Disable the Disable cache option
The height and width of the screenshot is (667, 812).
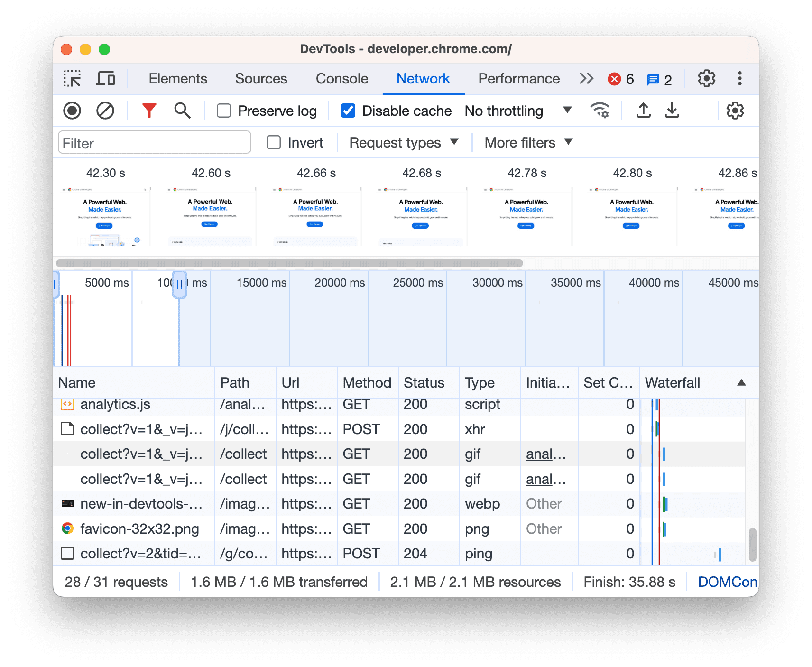(x=348, y=111)
